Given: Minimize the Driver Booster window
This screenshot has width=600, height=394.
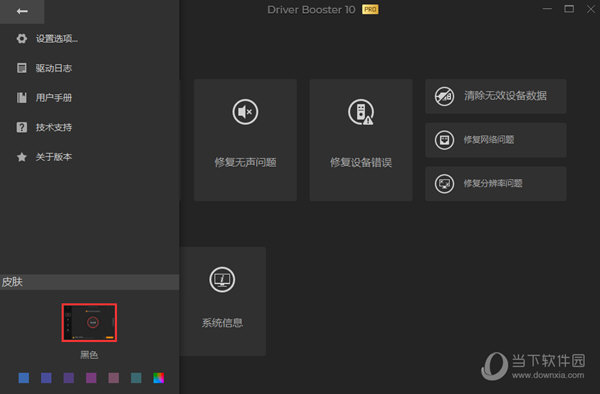Looking at the screenshot, I should tap(547, 9).
